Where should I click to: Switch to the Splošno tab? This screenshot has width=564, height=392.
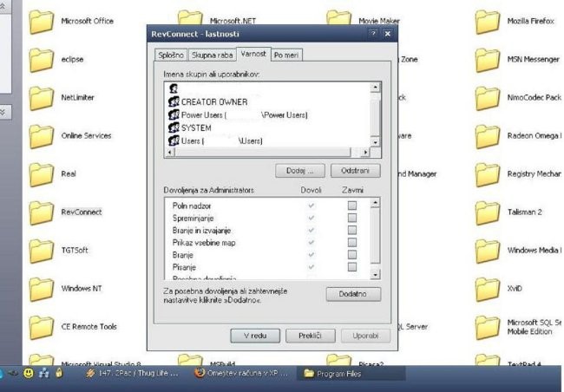pos(171,55)
